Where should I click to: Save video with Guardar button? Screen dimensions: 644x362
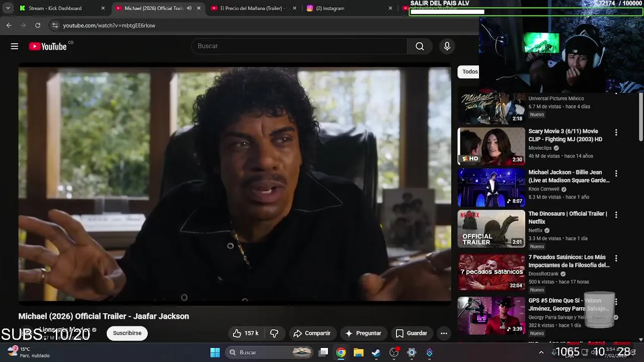point(412,333)
